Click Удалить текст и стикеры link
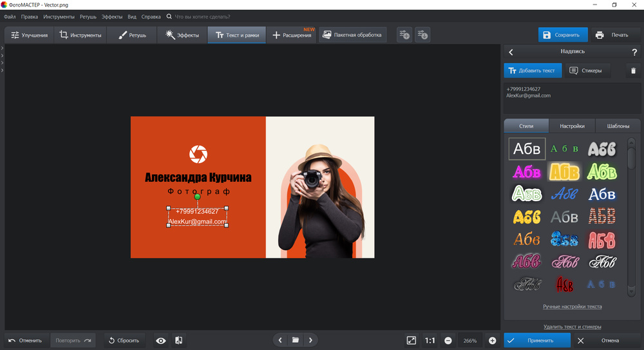This screenshot has width=644, height=350. tap(572, 327)
